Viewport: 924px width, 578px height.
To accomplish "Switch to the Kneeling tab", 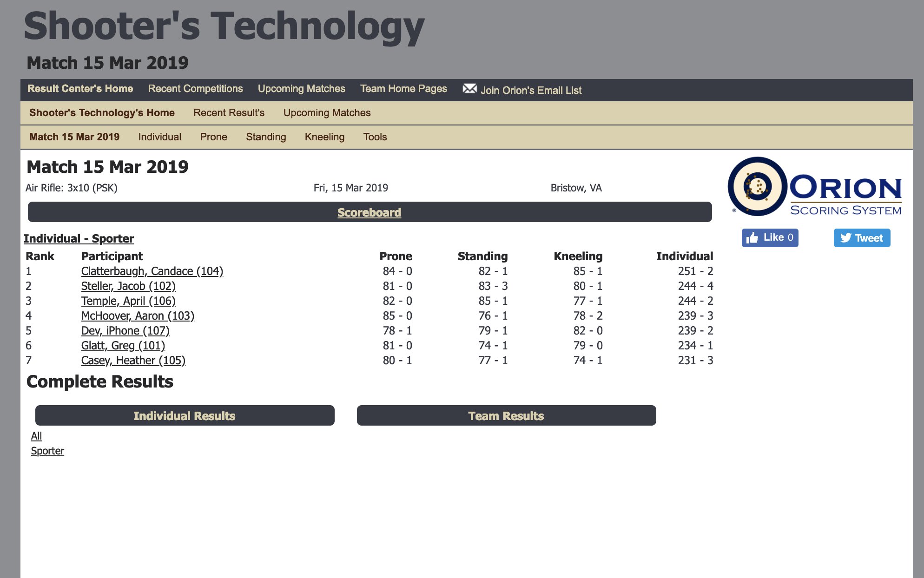I will coord(324,137).
